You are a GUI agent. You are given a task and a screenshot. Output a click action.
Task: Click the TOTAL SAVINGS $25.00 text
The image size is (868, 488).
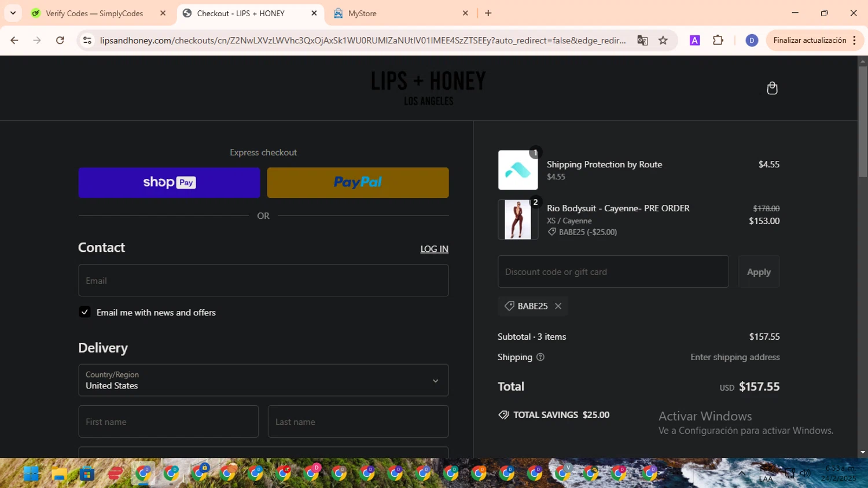coord(561,415)
